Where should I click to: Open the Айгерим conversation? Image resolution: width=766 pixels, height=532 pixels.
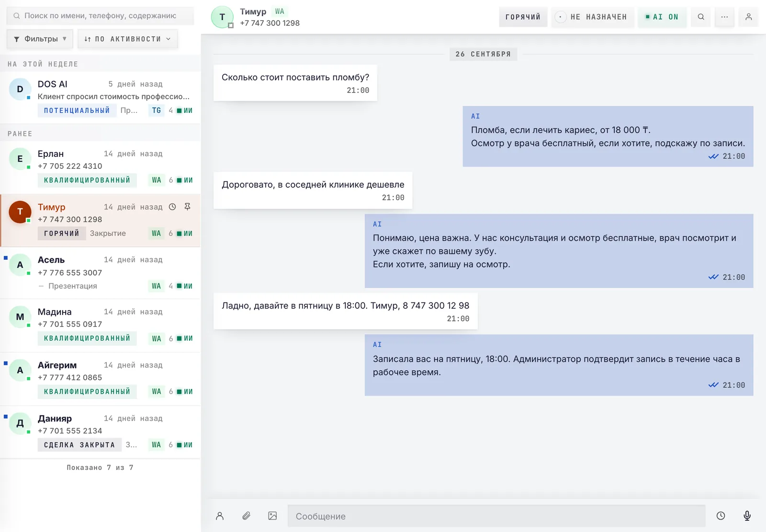tap(101, 379)
